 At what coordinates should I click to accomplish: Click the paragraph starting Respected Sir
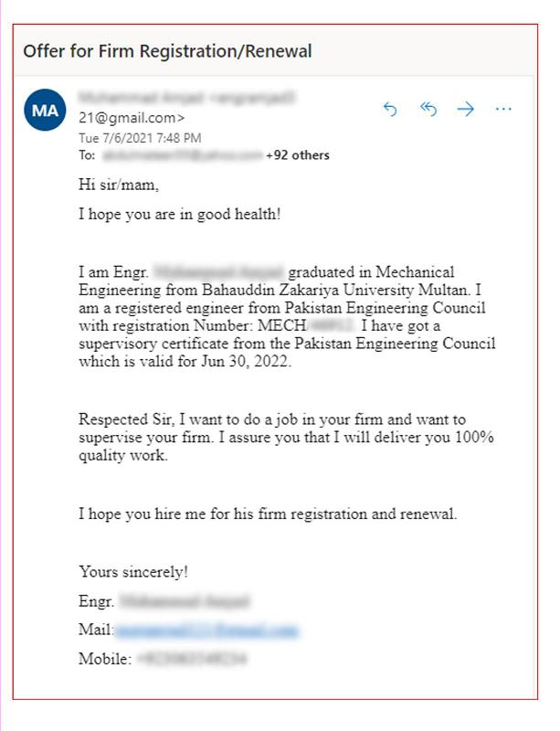pos(286,438)
